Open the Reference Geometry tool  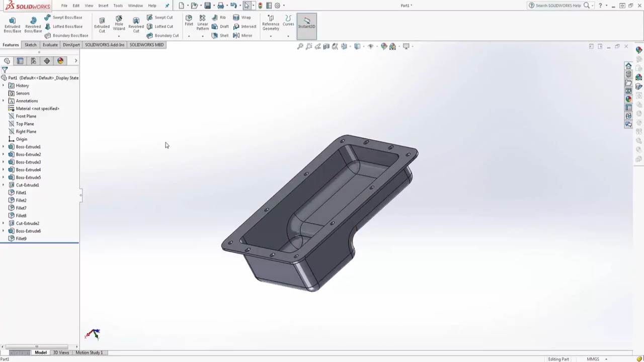271,23
